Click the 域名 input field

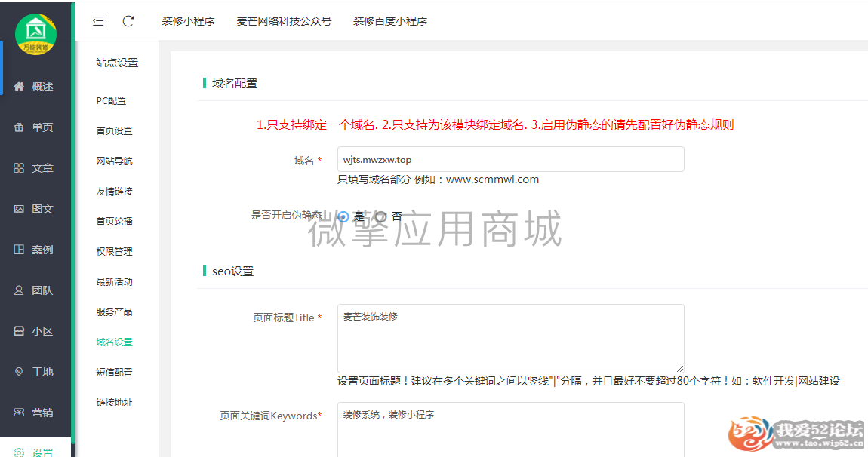coord(510,159)
